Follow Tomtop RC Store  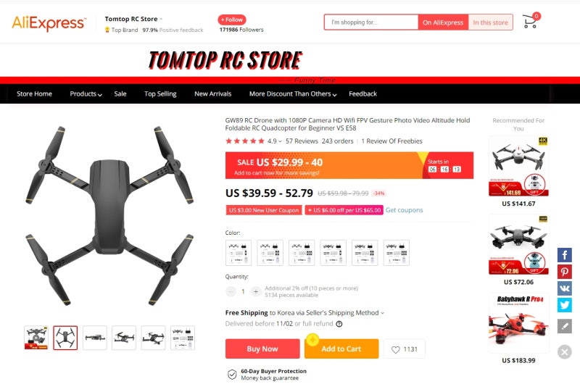pos(232,20)
